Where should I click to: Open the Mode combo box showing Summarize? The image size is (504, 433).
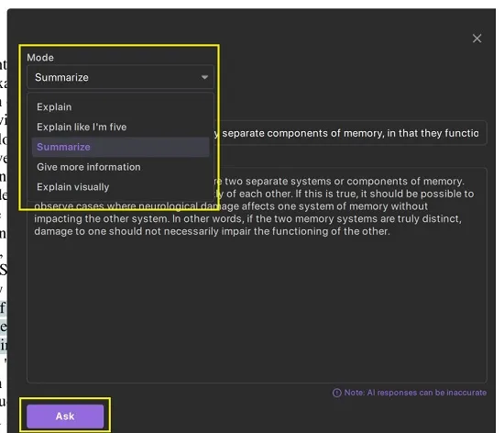121,77
